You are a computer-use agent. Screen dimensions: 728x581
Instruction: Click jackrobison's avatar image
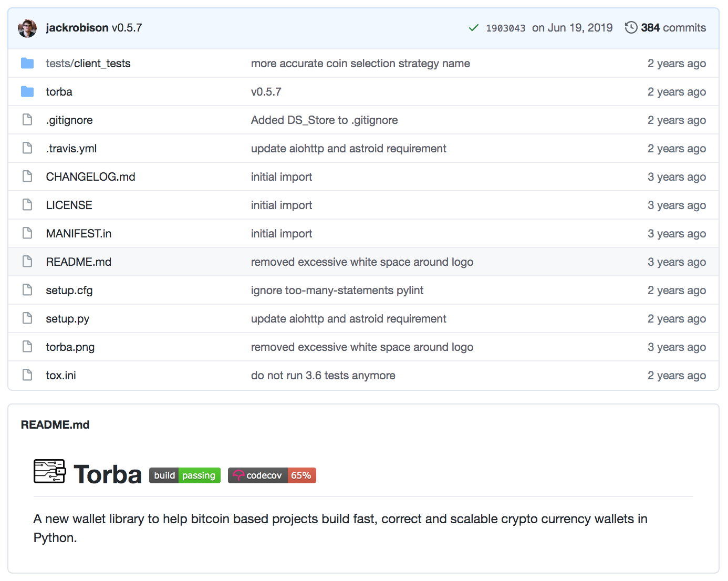pyautogui.click(x=27, y=28)
